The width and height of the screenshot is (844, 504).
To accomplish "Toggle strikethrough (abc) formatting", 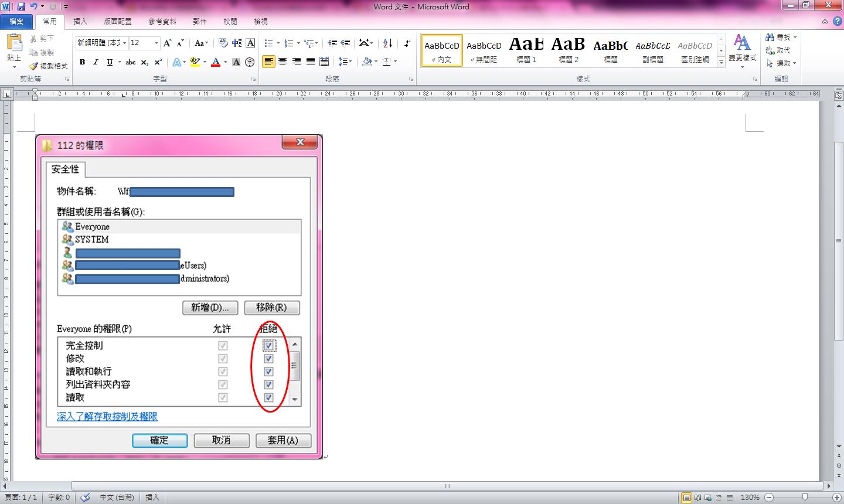I will (131, 62).
